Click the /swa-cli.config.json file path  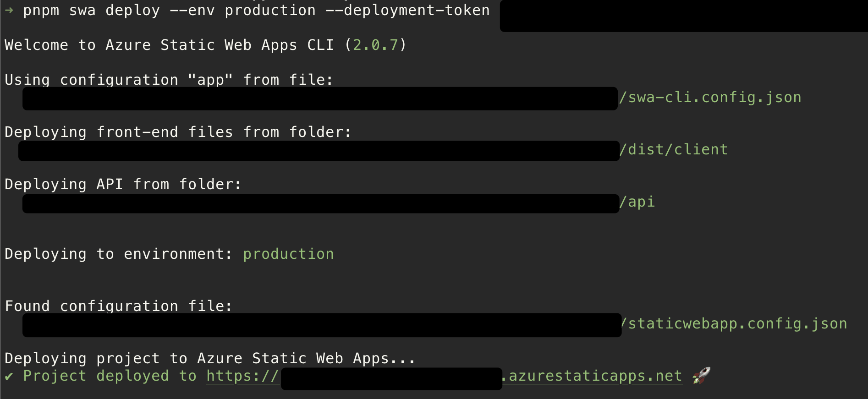pyautogui.click(x=710, y=98)
